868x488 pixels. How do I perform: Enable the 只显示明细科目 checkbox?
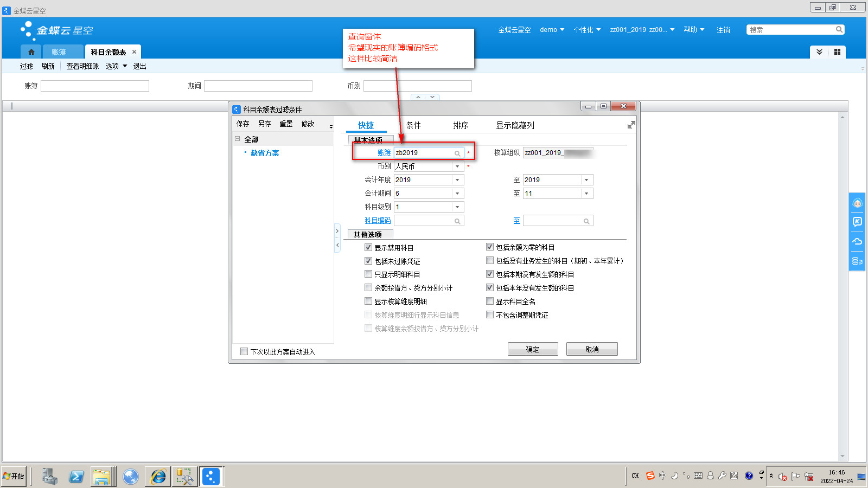(x=368, y=274)
